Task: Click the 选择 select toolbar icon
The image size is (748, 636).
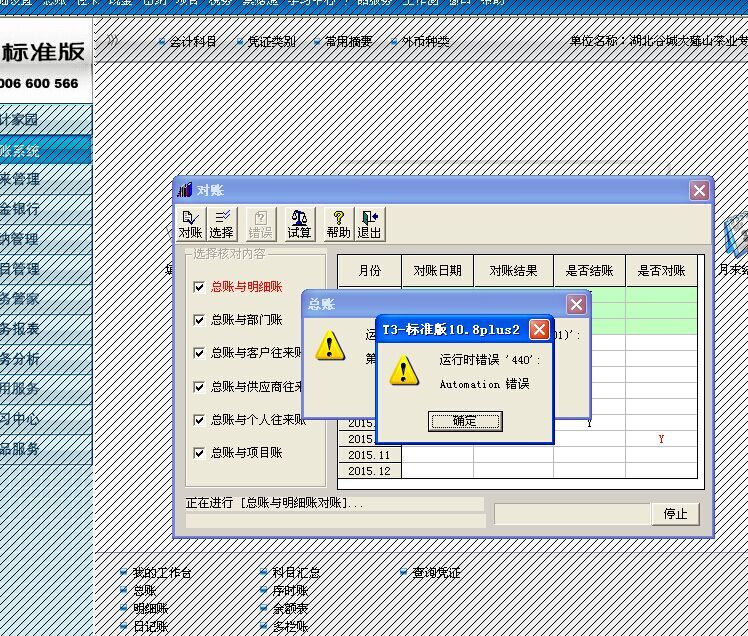Action: tap(221, 224)
